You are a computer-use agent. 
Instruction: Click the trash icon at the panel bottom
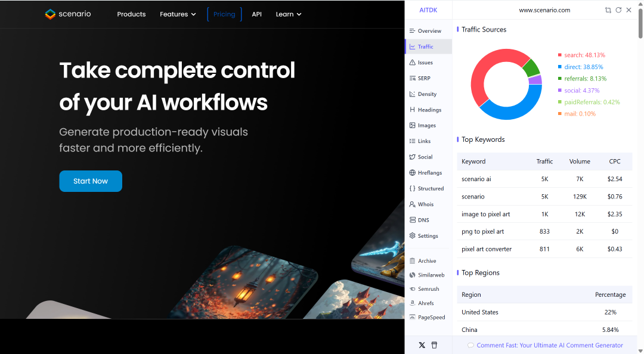[x=434, y=346]
